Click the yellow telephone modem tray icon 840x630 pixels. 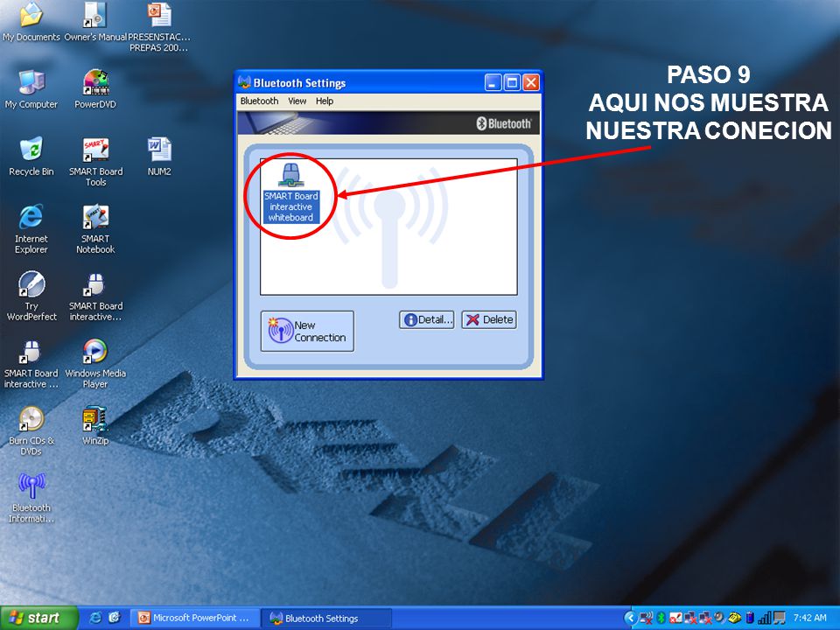click(x=734, y=618)
